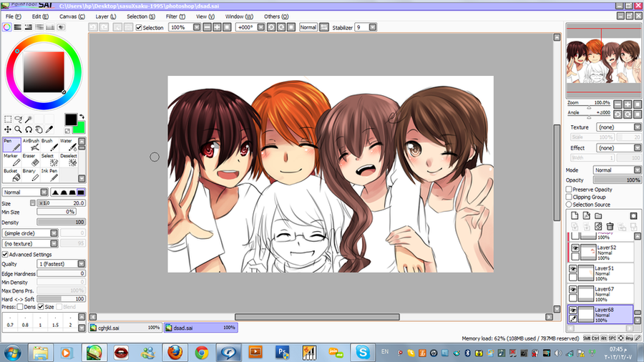Activate the rotate view tool
644x362 pixels.
tap(29, 129)
